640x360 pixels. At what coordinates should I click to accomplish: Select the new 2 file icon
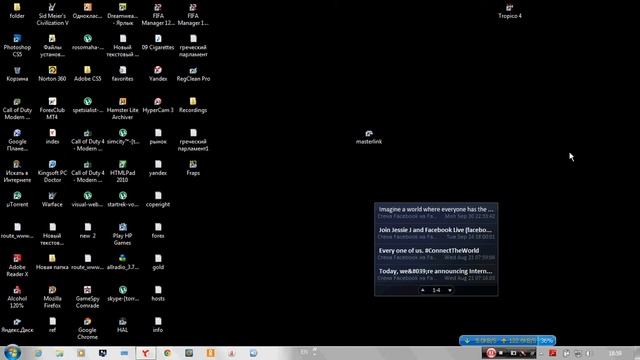[x=87, y=231]
